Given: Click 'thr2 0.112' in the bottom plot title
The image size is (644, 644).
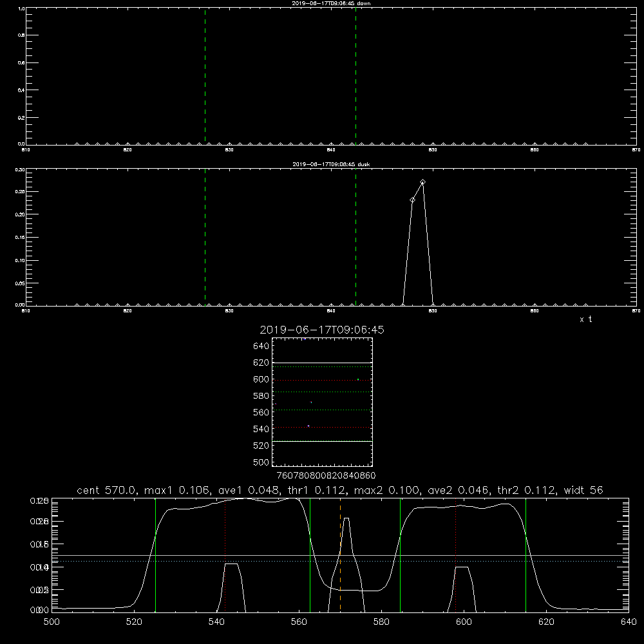Looking at the screenshot, I should [526, 490].
